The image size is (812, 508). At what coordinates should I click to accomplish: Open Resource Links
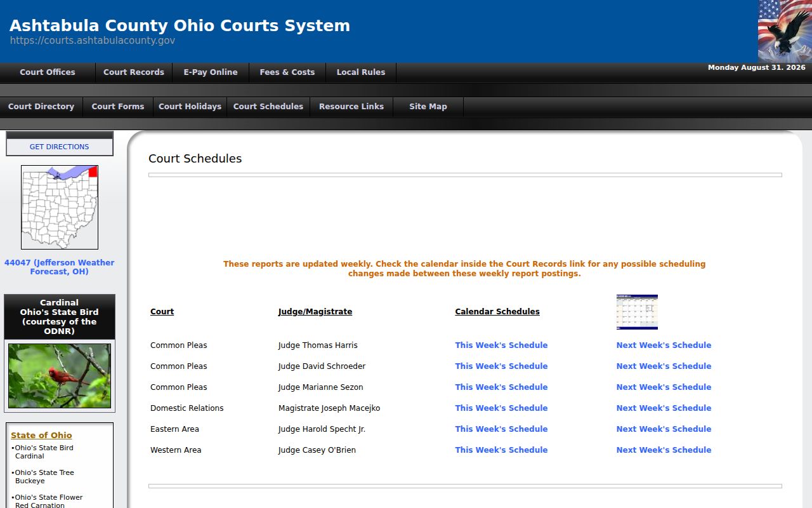pos(351,107)
